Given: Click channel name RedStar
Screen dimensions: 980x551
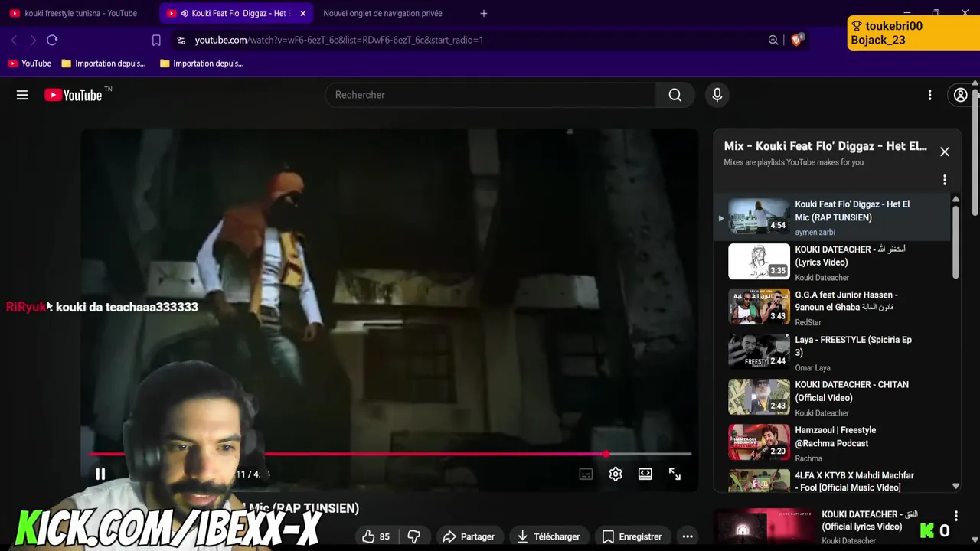Looking at the screenshot, I should (808, 323).
